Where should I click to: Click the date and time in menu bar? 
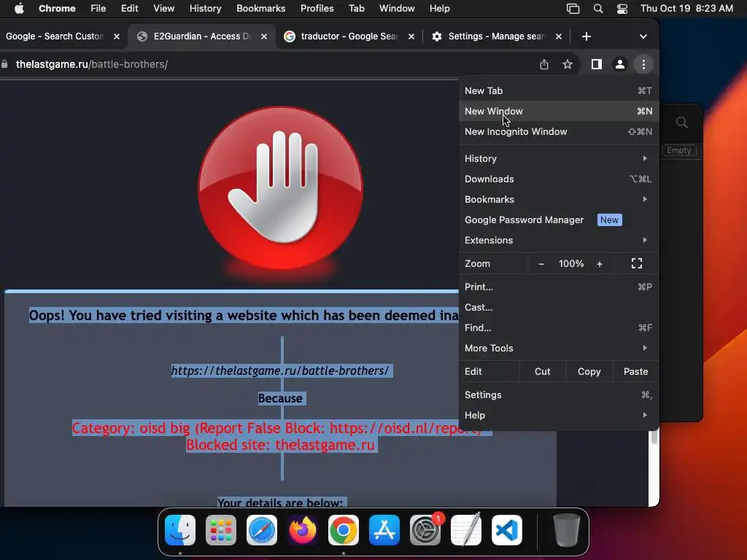click(686, 9)
